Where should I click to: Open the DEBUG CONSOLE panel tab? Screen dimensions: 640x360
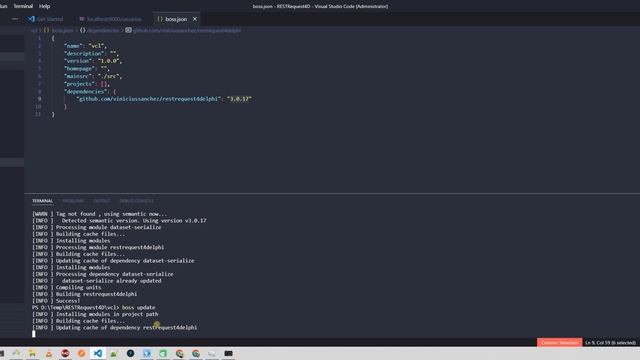[x=137, y=201]
